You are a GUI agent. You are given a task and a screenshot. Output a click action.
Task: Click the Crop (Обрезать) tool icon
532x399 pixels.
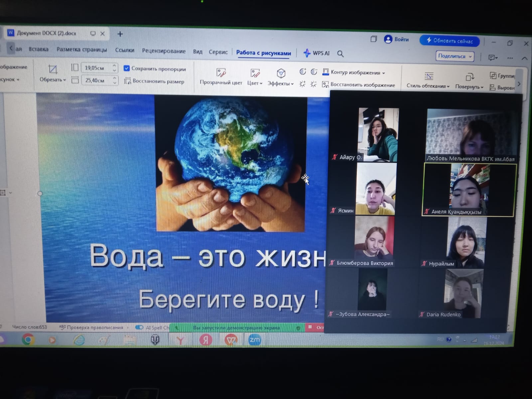[53, 69]
